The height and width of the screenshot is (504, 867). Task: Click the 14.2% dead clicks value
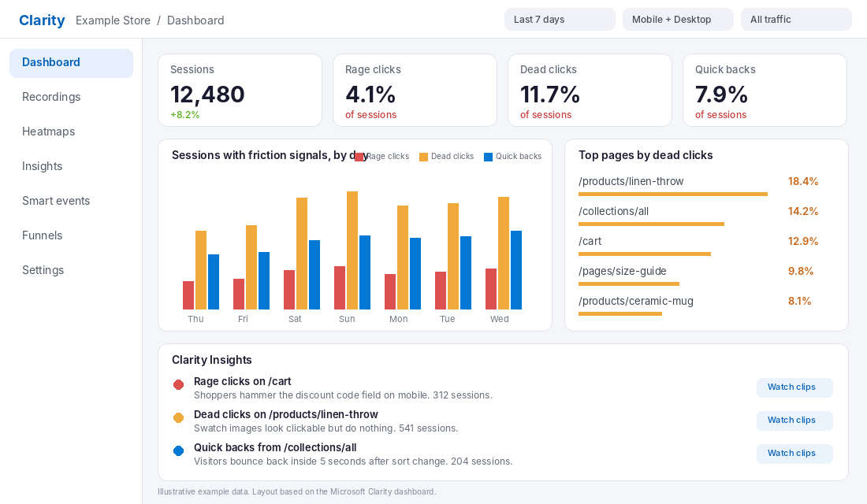[803, 211]
